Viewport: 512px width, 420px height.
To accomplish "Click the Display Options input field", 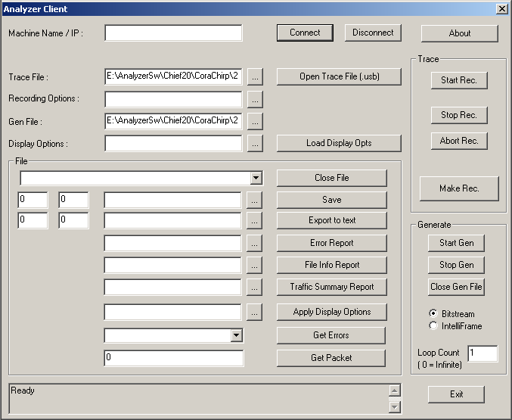I will coord(173,143).
